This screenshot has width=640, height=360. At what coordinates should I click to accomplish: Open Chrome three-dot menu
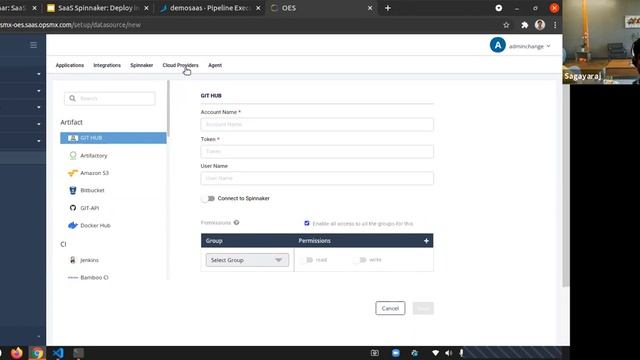pos(555,25)
